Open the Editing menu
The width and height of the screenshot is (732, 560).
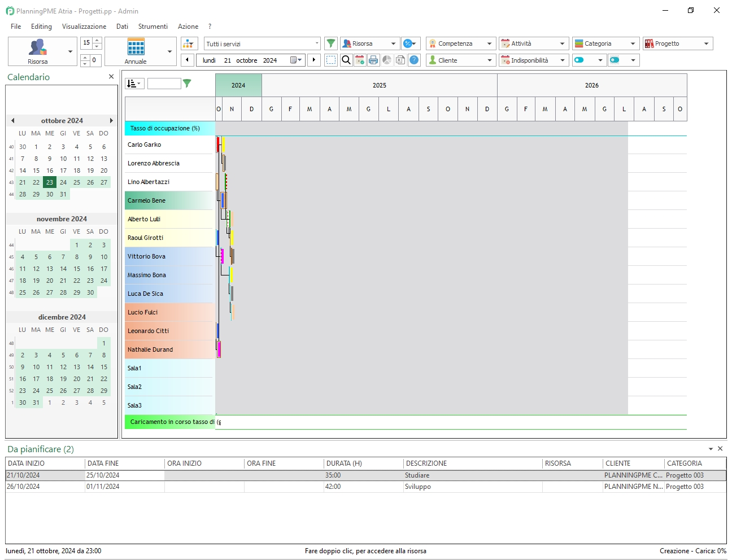coord(41,27)
